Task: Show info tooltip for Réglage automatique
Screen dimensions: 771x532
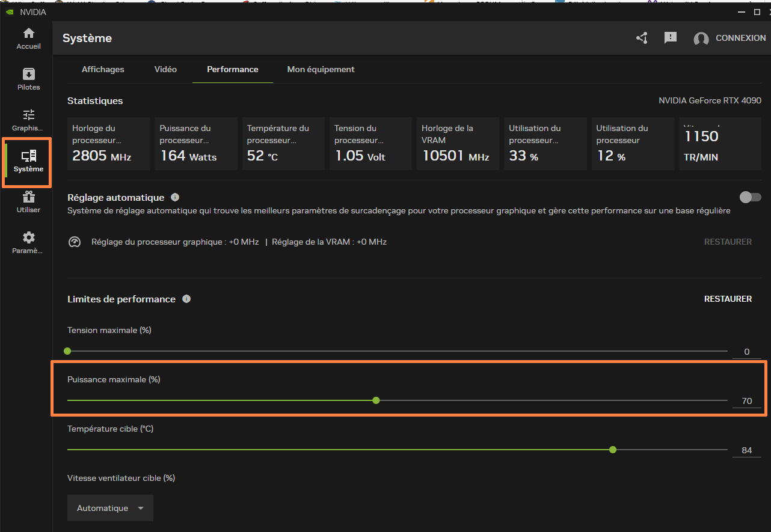Action: tap(175, 197)
